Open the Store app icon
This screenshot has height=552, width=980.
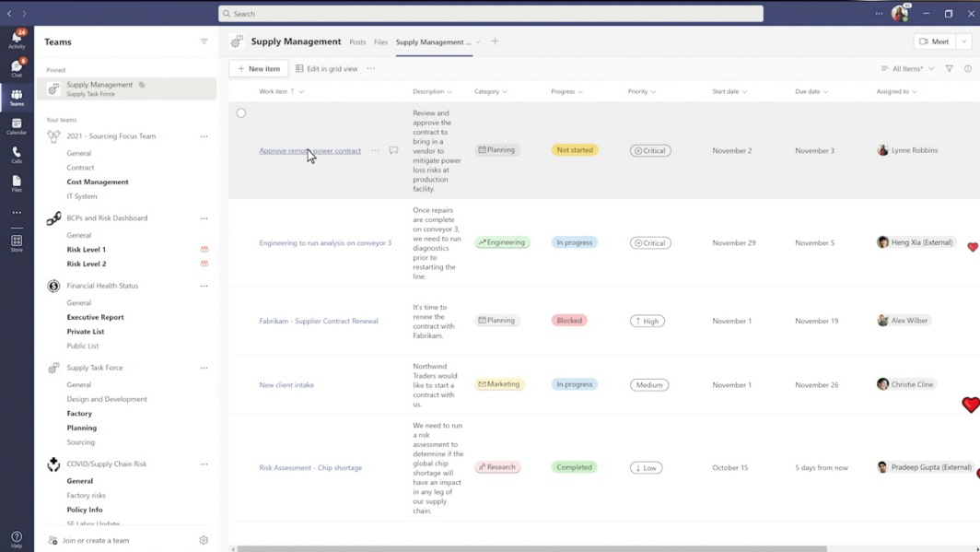(17, 243)
